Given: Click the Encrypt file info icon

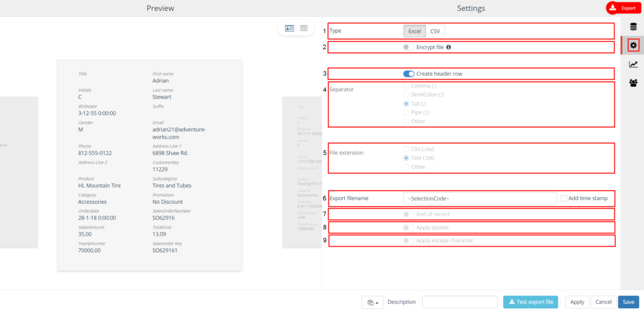Looking at the screenshot, I should coord(448,47).
